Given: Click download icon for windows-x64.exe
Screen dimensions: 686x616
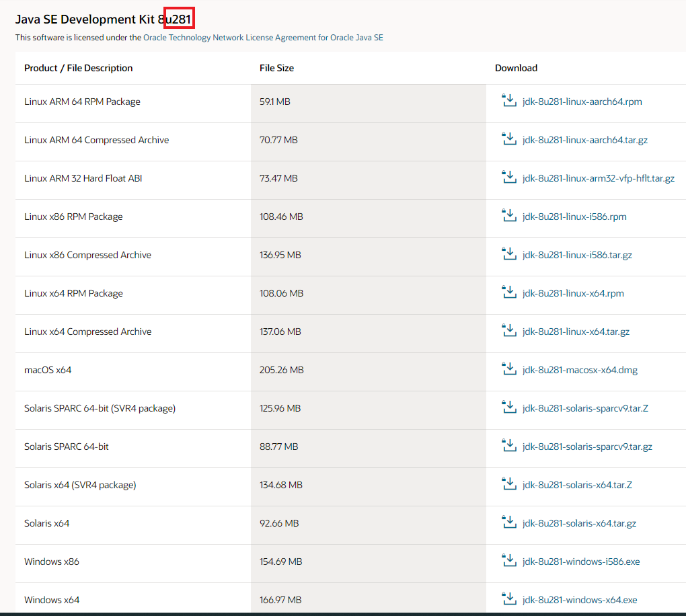Looking at the screenshot, I should [x=509, y=599].
